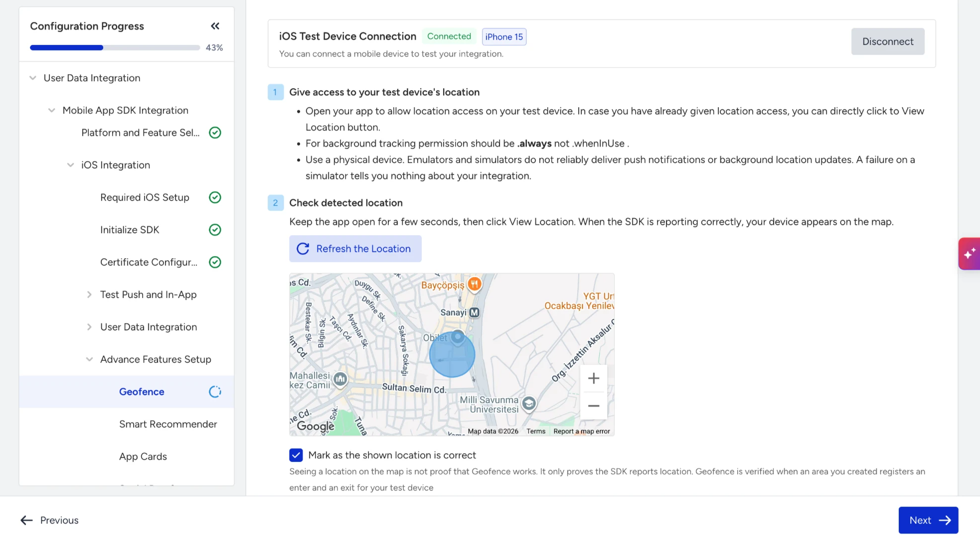Viewport: 980px width, 544px height.
Task: Click Report a map error link
Action: (582, 431)
